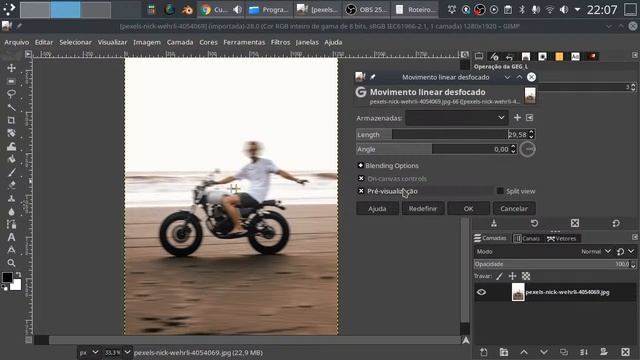
Task: Toggle visibility eye of pexels layer
Action: 481,292
